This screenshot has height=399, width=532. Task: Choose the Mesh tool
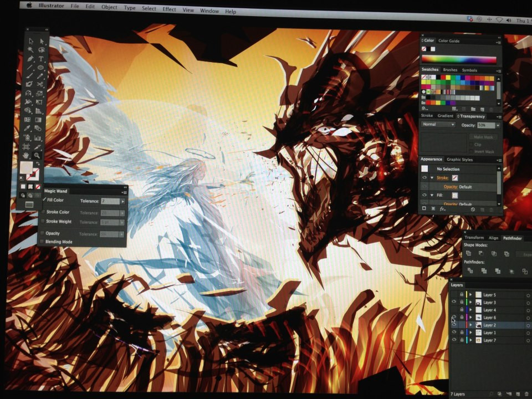[28, 120]
